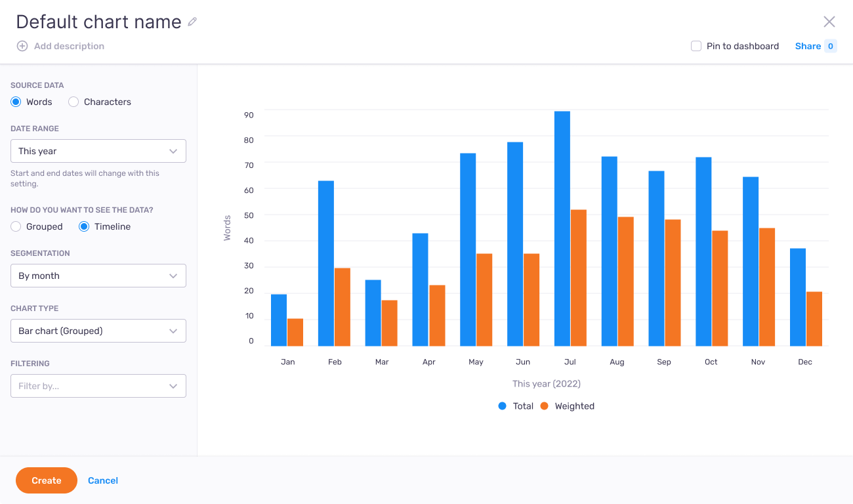This screenshot has height=504, width=853.
Task: Open the date range dropdown
Action: click(x=98, y=151)
